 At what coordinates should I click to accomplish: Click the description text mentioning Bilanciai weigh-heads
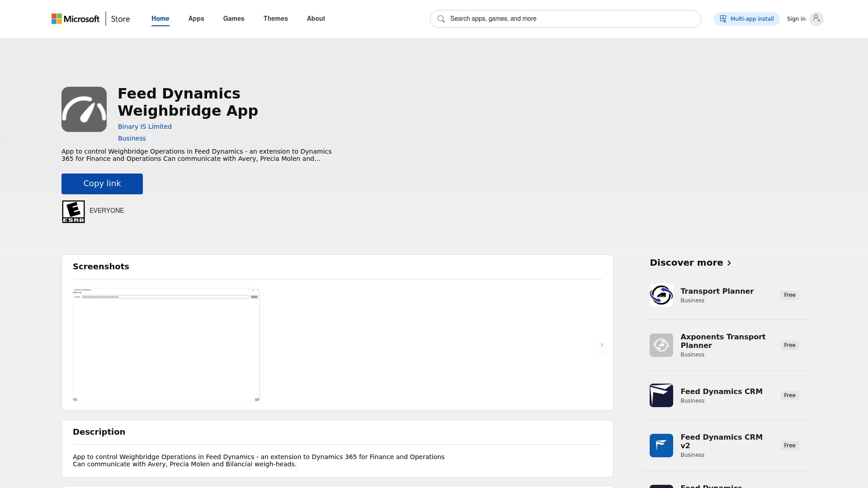pyautogui.click(x=259, y=460)
